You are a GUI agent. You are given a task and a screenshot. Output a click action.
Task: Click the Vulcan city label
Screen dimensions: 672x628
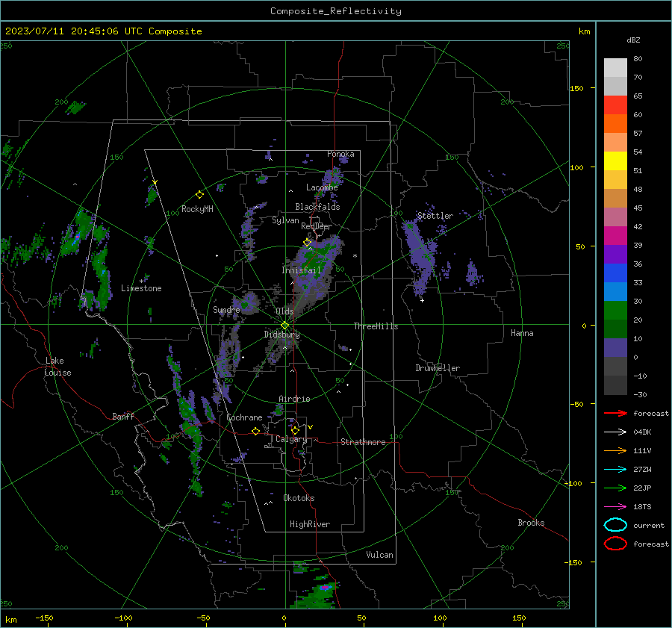pyautogui.click(x=379, y=555)
